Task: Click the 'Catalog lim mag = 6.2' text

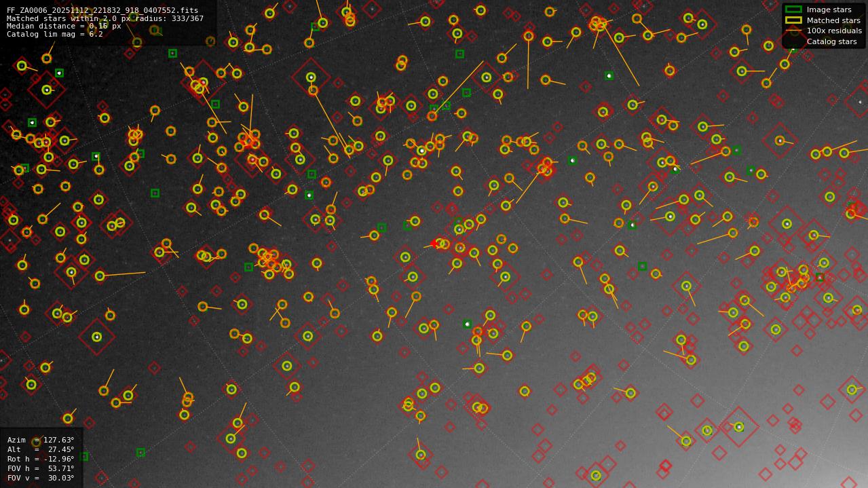Action: tap(55, 34)
